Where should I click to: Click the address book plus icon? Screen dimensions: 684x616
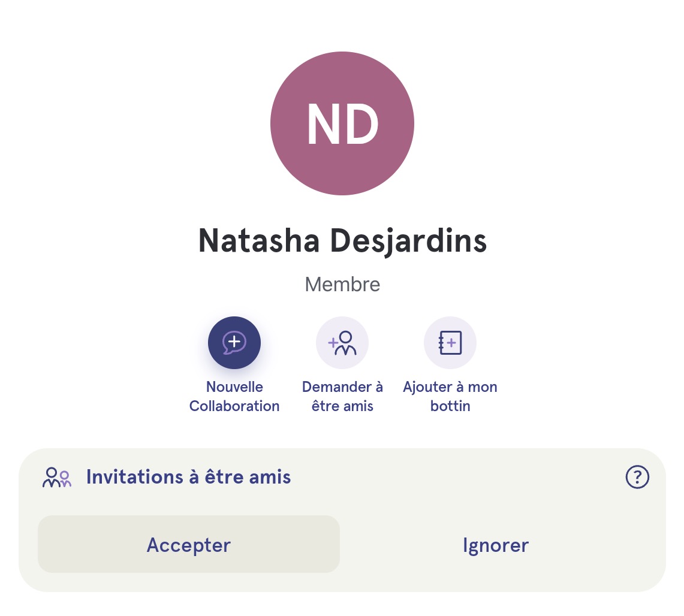450,343
